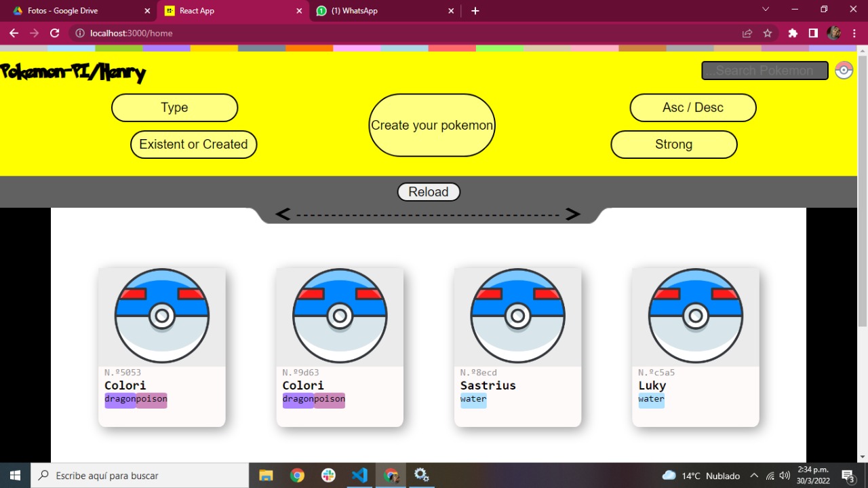Focus the Search Pokemon input field
This screenshot has width=868, height=488.
click(765, 71)
